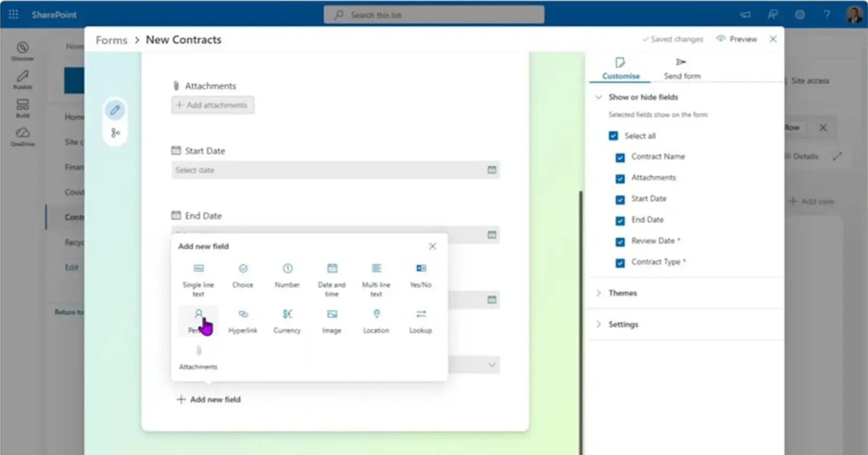868x455 pixels.
Task: Add a Location field
Action: point(376,321)
